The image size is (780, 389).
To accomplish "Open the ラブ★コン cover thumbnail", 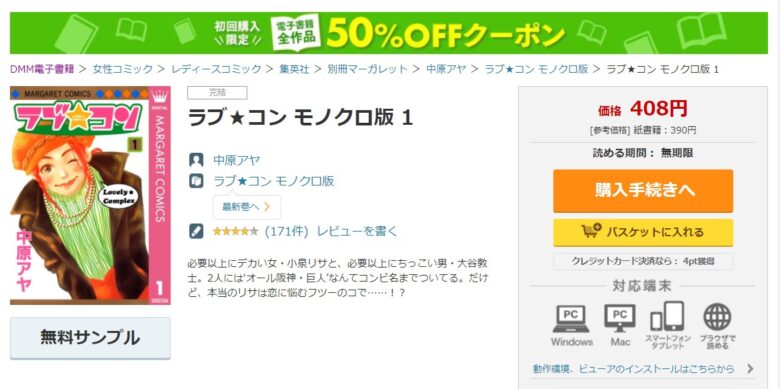I will [x=90, y=195].
